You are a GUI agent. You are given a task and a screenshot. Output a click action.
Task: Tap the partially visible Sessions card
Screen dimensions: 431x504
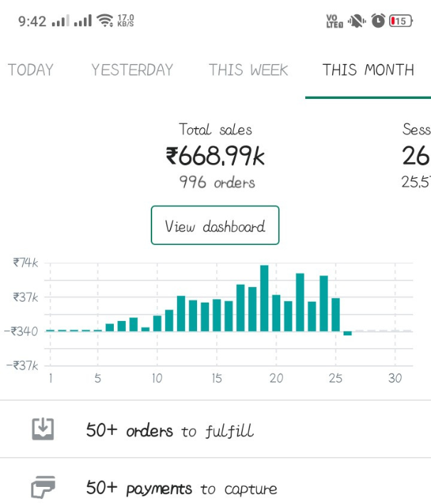click(x=416, y=155)
